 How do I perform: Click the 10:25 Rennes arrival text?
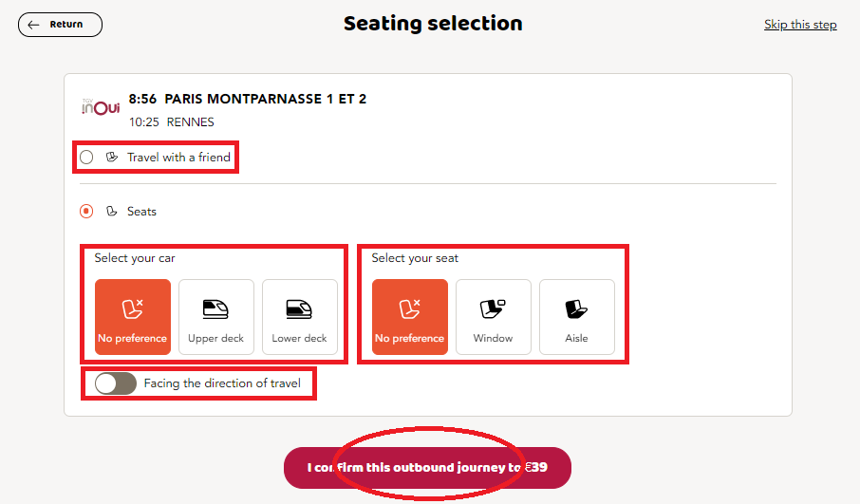[171, 121]
